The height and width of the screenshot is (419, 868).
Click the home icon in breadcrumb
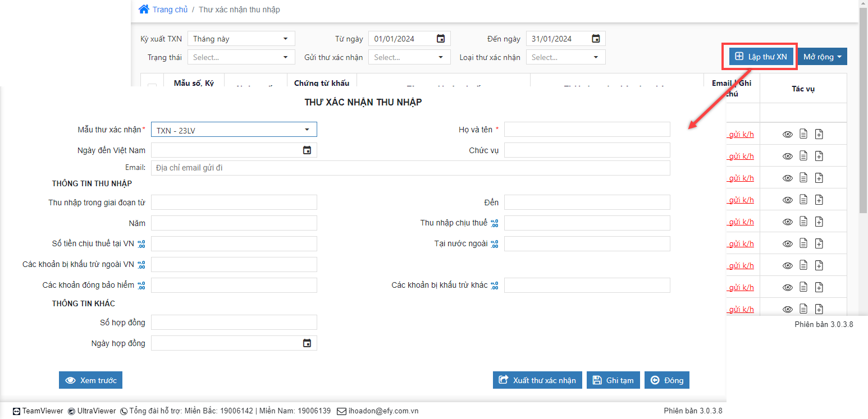click(144, 10)
